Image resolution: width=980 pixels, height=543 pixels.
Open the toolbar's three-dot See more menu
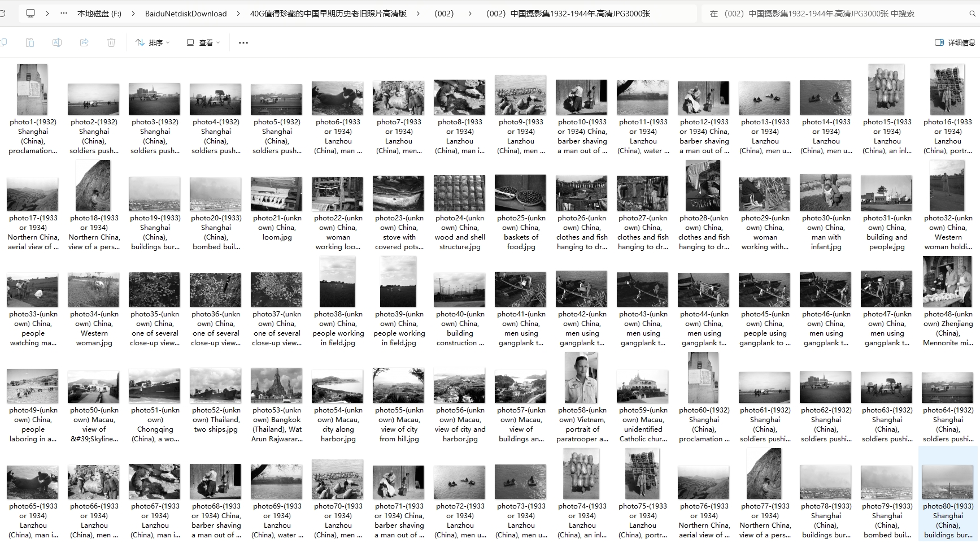coord(243,42)
